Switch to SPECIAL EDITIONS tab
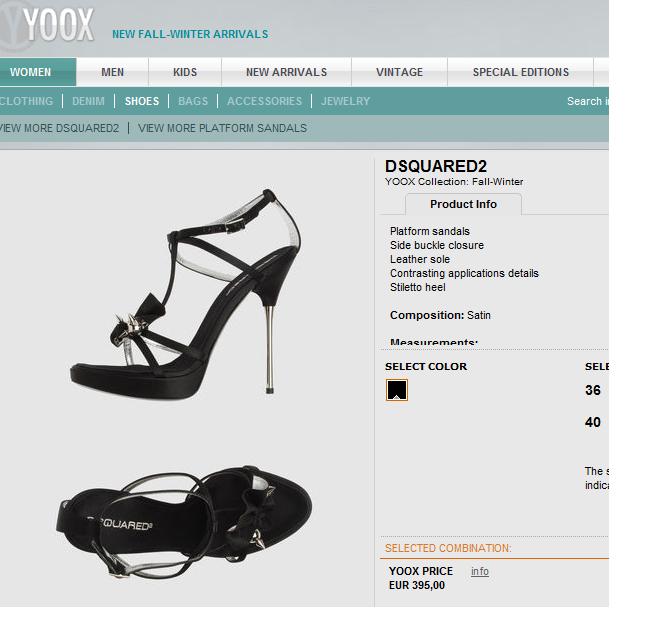Screen dimensions: 667x626 pos(521,72)
